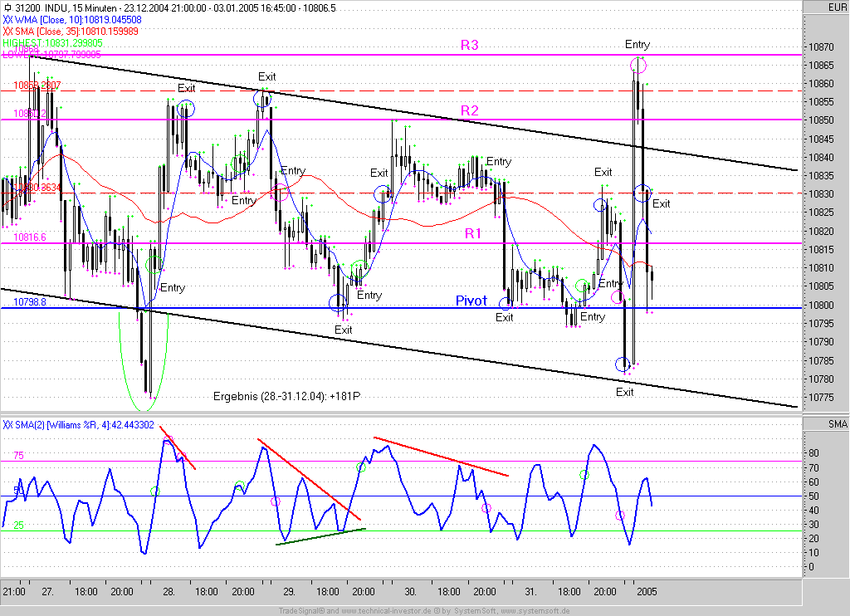This screenshot has width=850, height=616.
Task: Open the www.systemsoft.de link in footer
Action: pos(535,611)
